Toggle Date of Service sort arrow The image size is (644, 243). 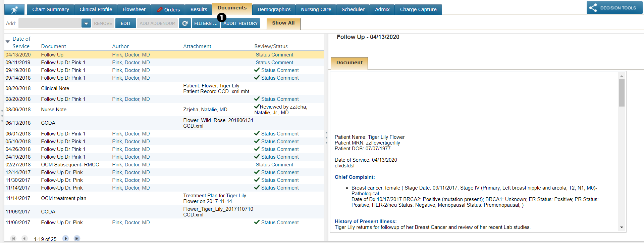pos(7,42)
